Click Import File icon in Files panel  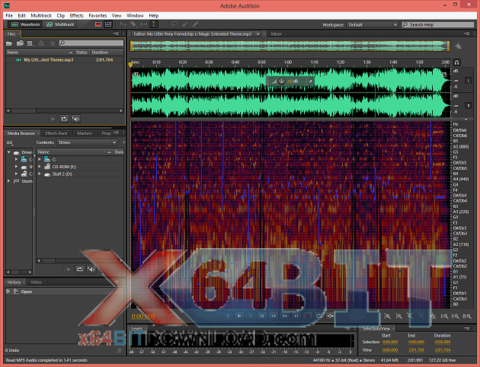pos(20,43)
